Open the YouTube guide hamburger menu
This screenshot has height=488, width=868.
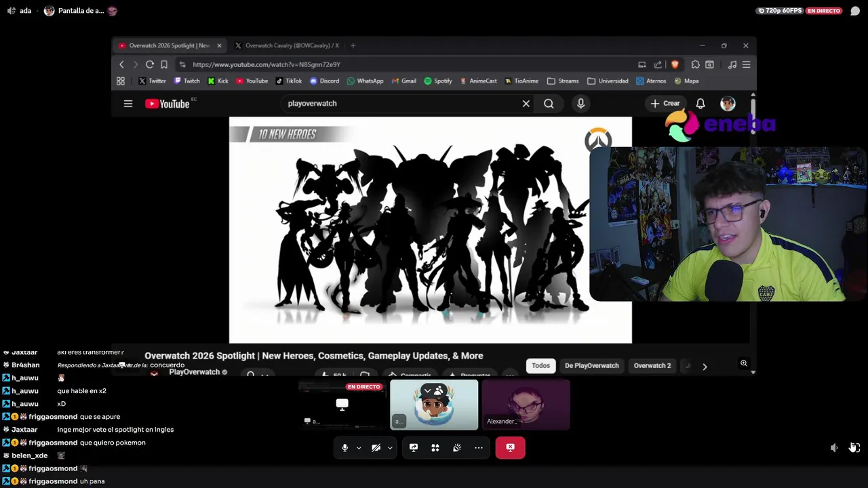coord(128,104)
